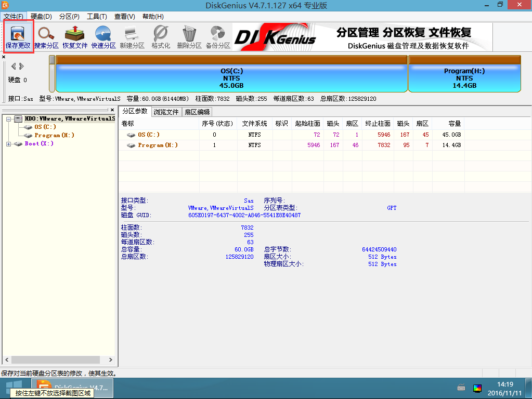Image resolution: width=532 pixels, height=399 pixels.
Task: Select OS(C:) row label in partition table
Action: 149,135
